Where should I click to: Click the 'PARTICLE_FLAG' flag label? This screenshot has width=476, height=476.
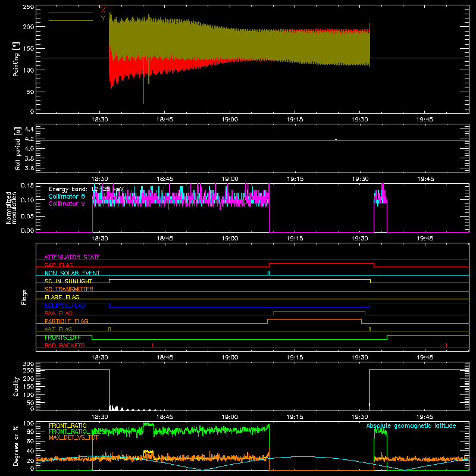point(67,321)
